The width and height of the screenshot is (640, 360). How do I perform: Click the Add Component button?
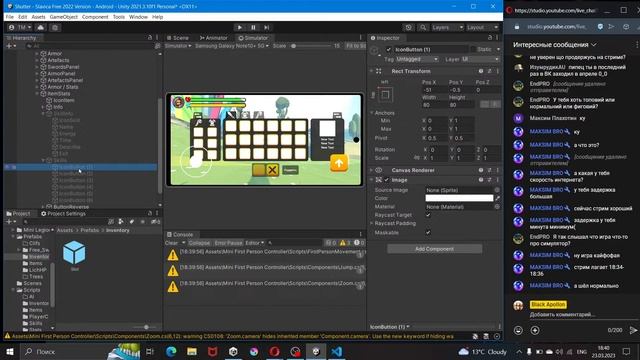tap(434, 249)
